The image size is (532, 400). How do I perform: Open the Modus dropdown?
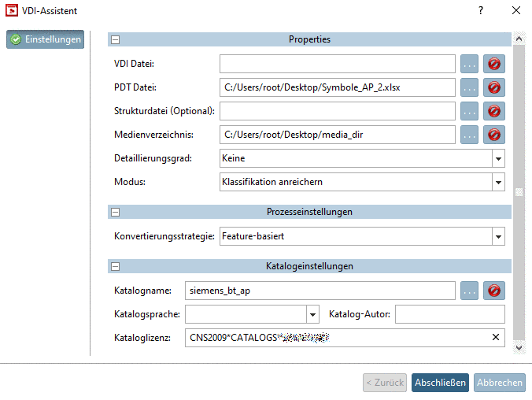498,182
